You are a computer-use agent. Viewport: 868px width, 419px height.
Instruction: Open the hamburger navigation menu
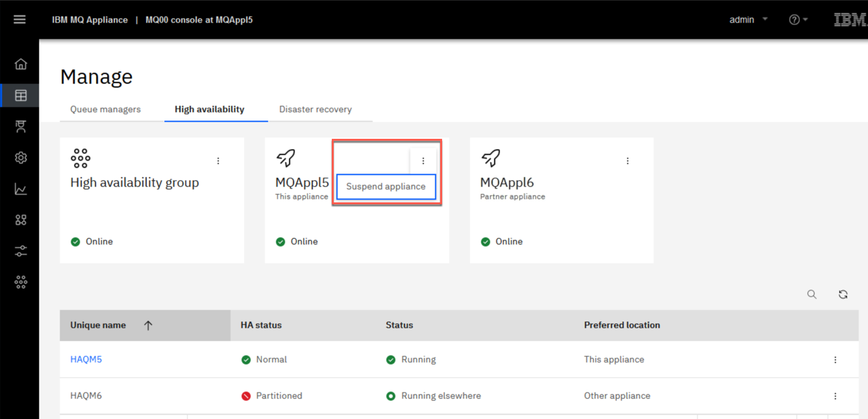(19, 19)
